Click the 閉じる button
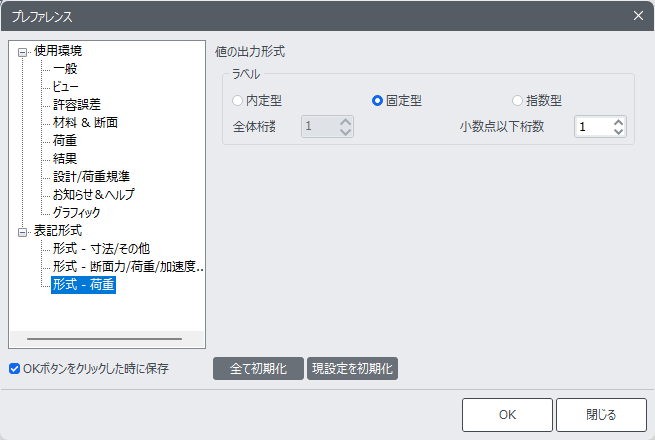Image resolution: width=655 pixels, height=440 pixels. point(601,415)
